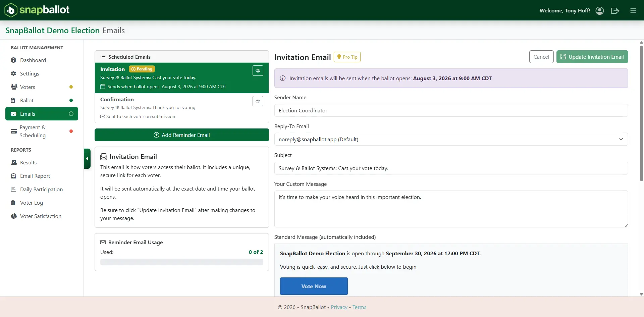Click the Scheduled Emails list icon
Image resolution: width=644 pixels, height=317 pixels.
(103, 57)
